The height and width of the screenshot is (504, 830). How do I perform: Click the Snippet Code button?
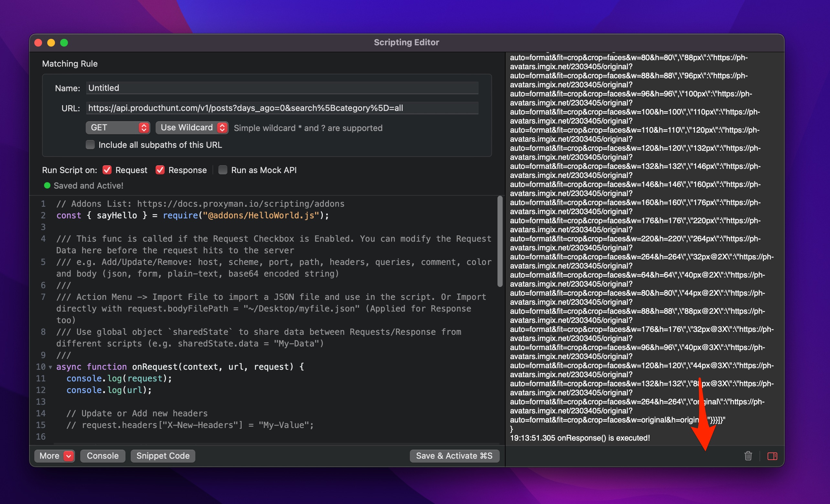coord(163,456)
